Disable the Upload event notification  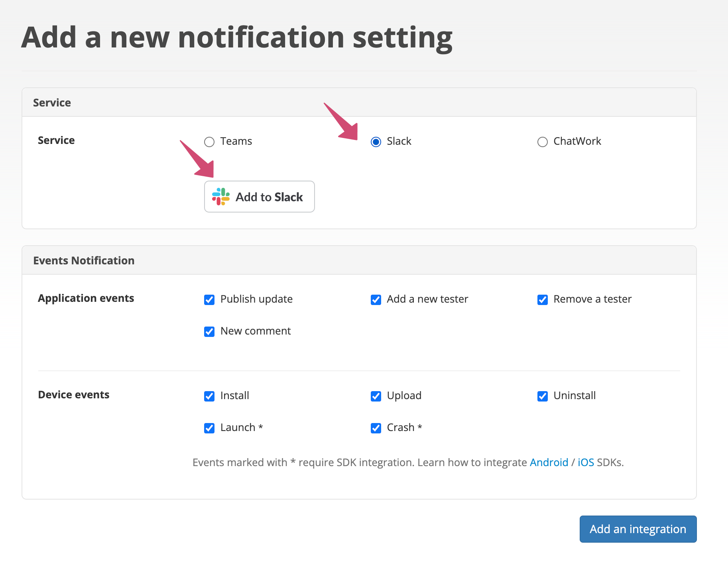[x=376, y=396]
